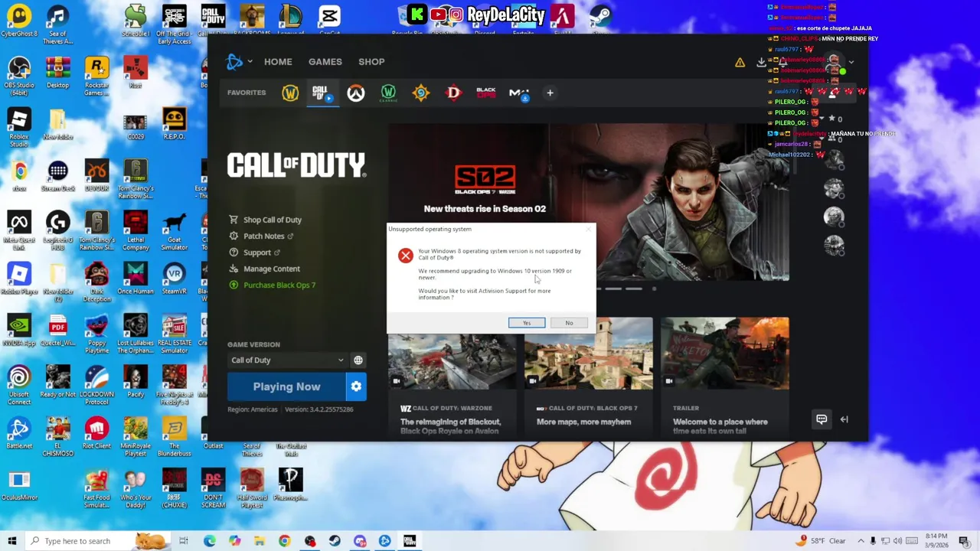The height and width of the screenshot is (551, 980).
Task: Expand the Game Version Call of Duty dropdown
Action: click(x=287, y=360)
